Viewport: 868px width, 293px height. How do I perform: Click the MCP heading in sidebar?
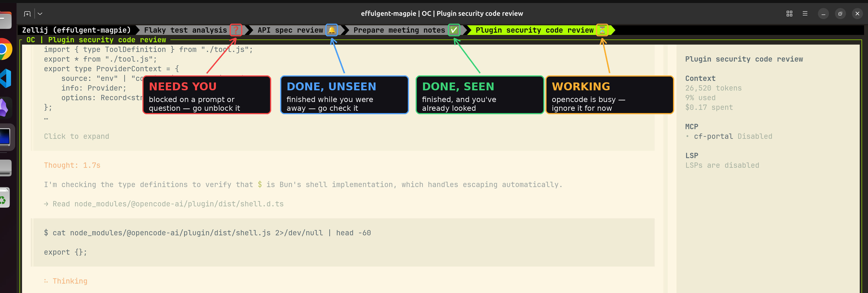tap(691, 126)
